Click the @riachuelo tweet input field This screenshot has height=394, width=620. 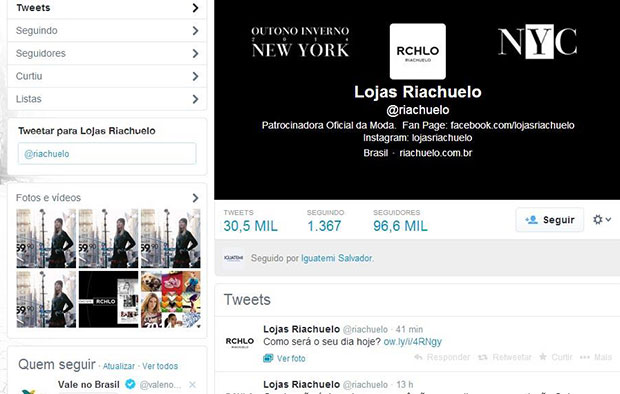(x=107, y=153)
